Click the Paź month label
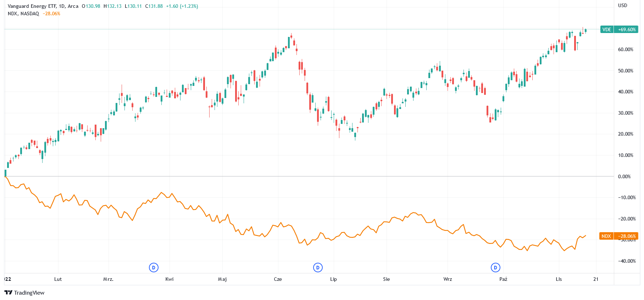Image resolution: width=644 pixels, height=300 pixels. point(503,279)
